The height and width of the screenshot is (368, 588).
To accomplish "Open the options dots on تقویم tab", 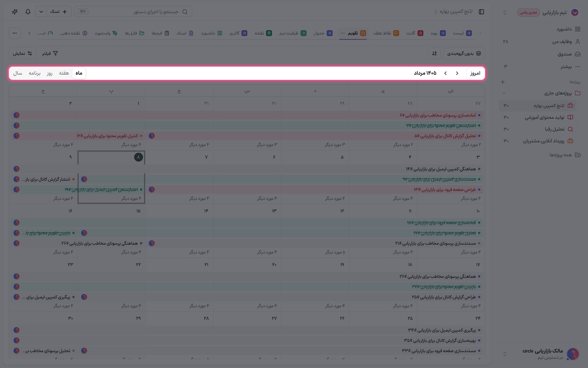I will coord(343,33).
